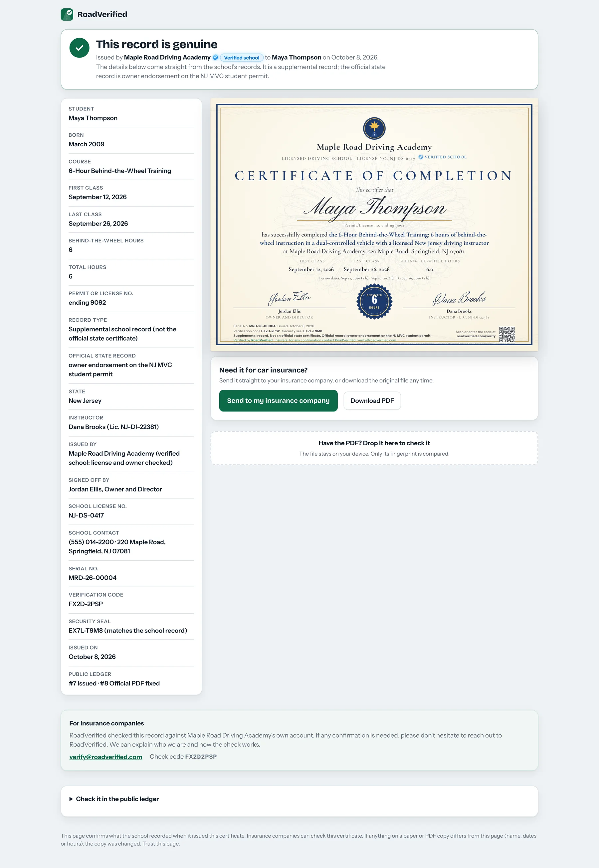This screenshot has width=599, height=868.
Task: Click the green genuine-record checkmark icon
Action: click(x=80, y=48)
